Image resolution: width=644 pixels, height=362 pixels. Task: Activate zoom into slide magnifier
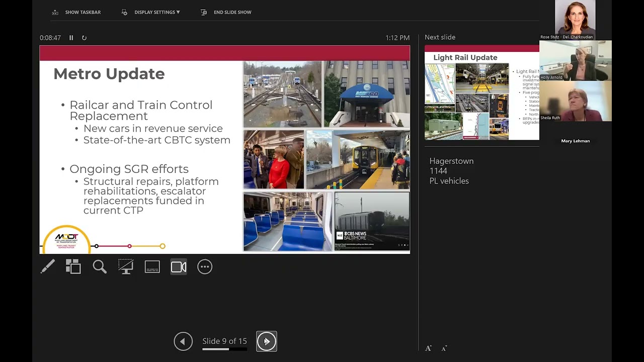(x=100, y=266)
